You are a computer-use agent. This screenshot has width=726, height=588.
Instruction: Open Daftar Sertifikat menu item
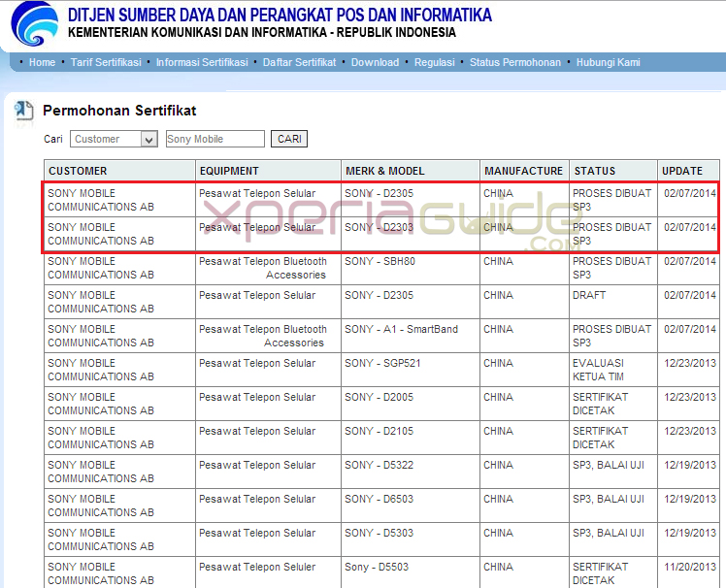(x=300, y=62)
